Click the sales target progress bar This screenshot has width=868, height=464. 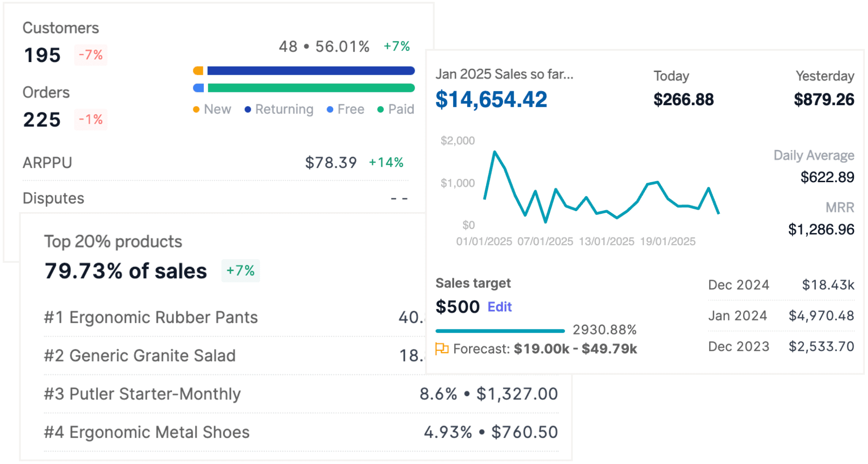point(500,331)
